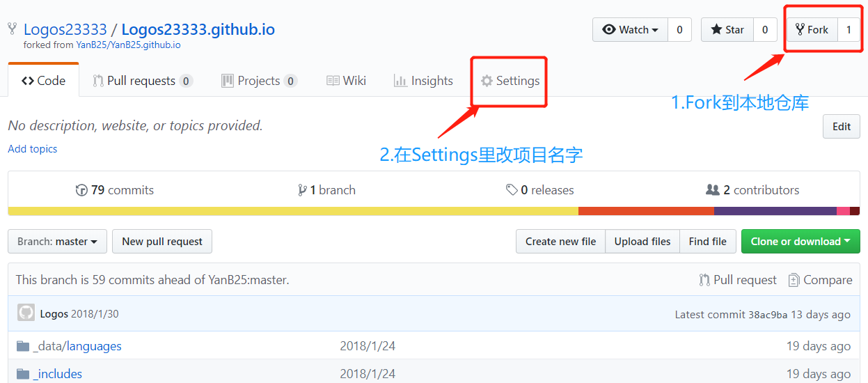The width and height of the screenshot is (868, 383).
Task: Click the pull requests counter badge 0
Action: click(186, 81)
